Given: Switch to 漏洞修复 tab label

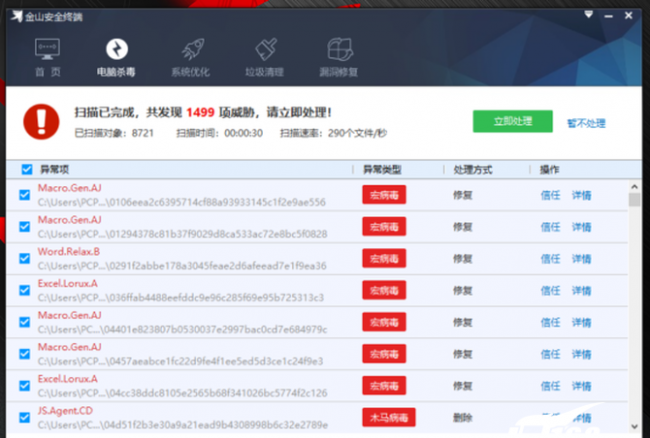Looking at the screenshot, I should (339, 72).
